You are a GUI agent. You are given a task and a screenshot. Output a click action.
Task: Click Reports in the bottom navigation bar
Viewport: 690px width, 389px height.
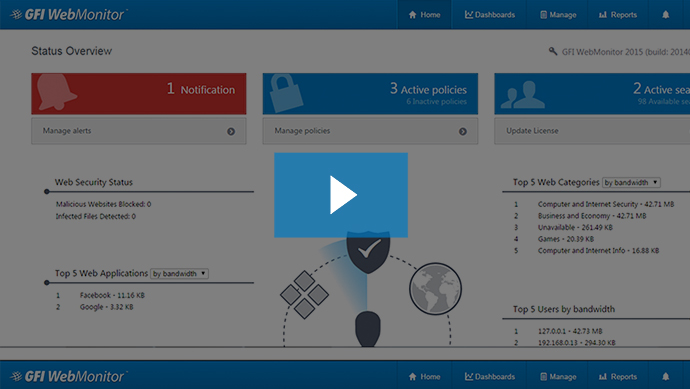[x=618, y=376]
